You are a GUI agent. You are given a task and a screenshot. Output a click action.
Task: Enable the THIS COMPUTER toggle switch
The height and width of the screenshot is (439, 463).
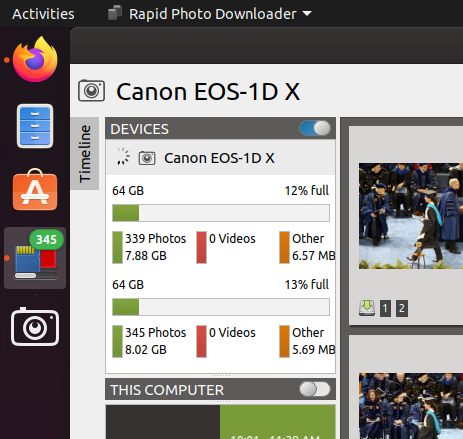(x=315, y=389)
